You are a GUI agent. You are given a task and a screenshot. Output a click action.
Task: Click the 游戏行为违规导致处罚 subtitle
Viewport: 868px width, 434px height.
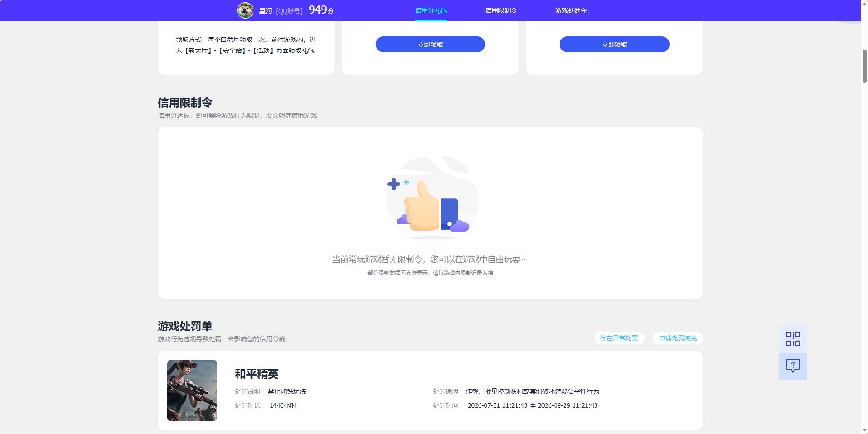tap(221, 339)
